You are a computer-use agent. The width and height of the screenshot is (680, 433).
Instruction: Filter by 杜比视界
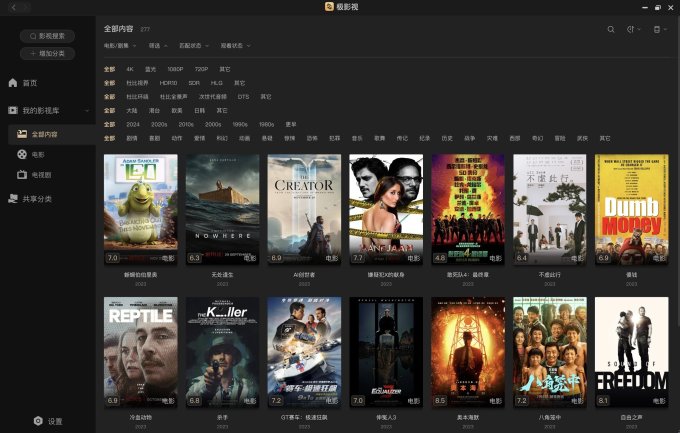coord(137,83)
